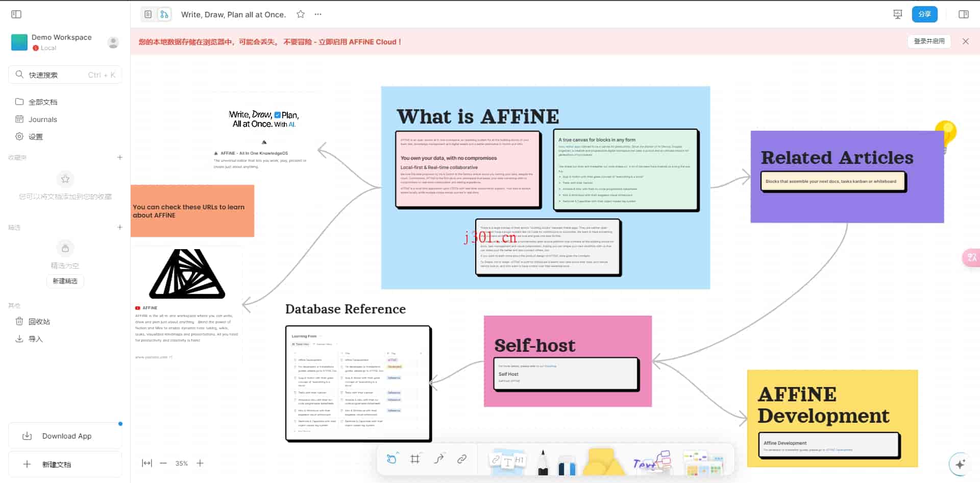This screenshot has height=483, width=980.
Task: Select the Frame tool in the toolbar
Action: [415, 458]
